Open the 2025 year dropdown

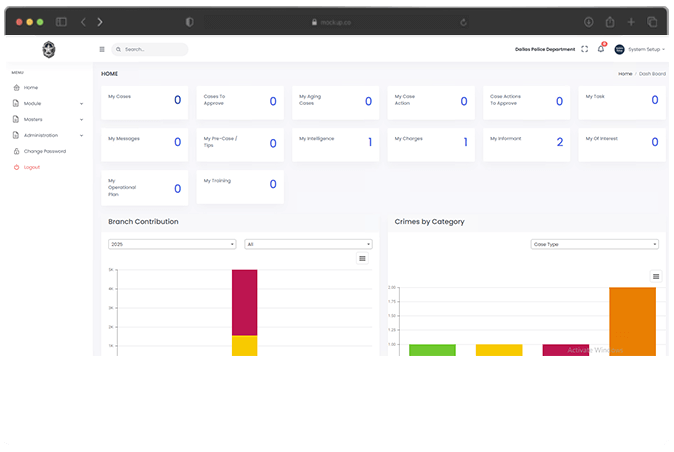[x=172, y=243]
